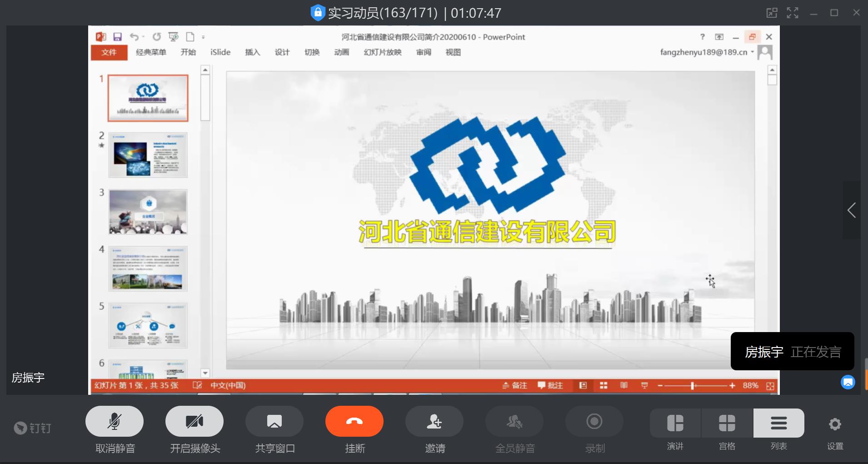Screen dimensions: 868x464
Task: Turn on camera with 开启摄像头
Action: 195,421
